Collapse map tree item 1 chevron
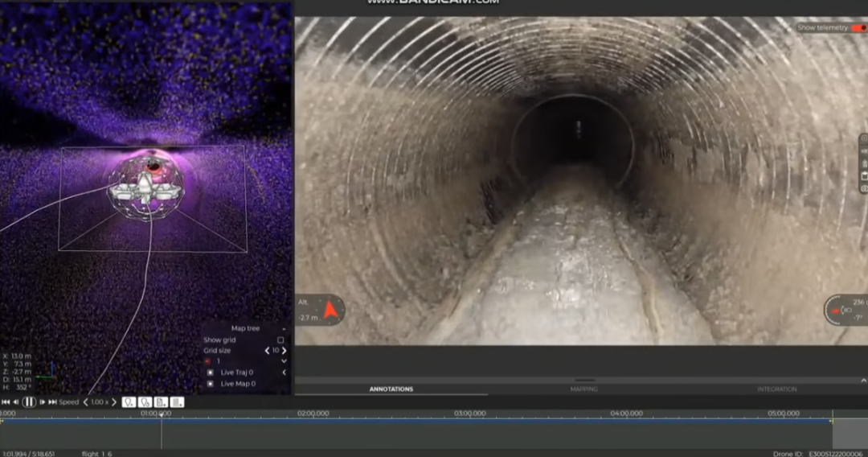The image size is (868, 457). click(284, 361)
